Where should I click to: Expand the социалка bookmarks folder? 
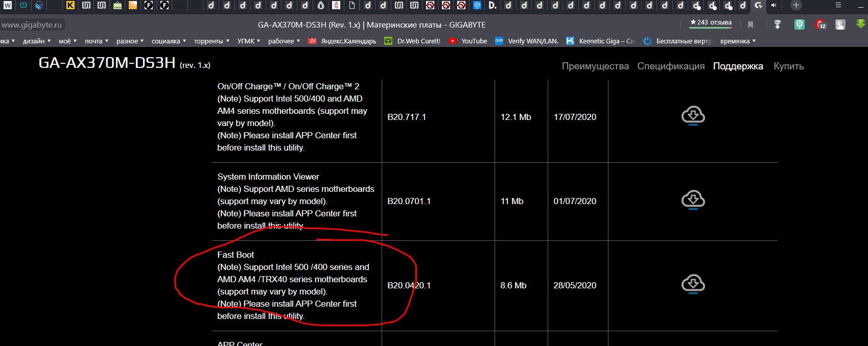[x=169, y=41]
